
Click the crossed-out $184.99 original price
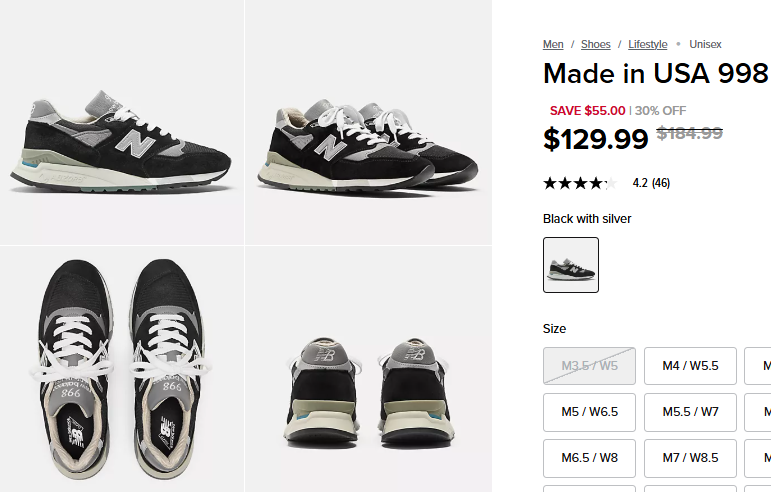tap(689, 133)
